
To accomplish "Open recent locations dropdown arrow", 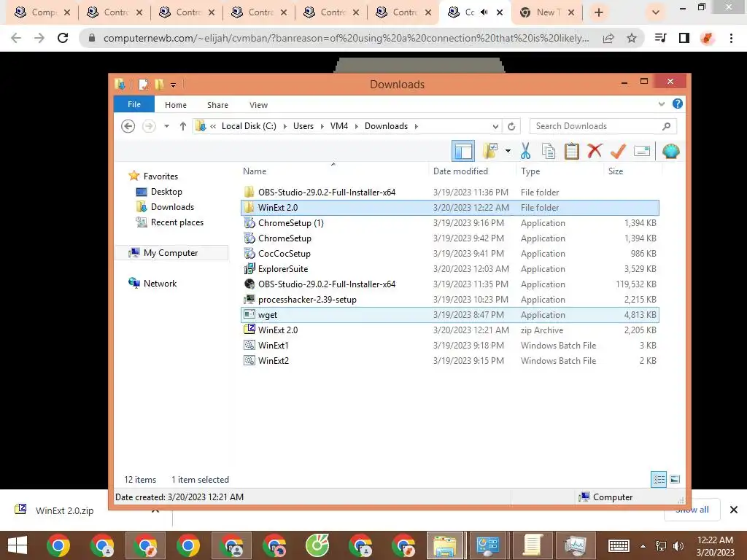I will pyautogui.click(x=166, y=126).
